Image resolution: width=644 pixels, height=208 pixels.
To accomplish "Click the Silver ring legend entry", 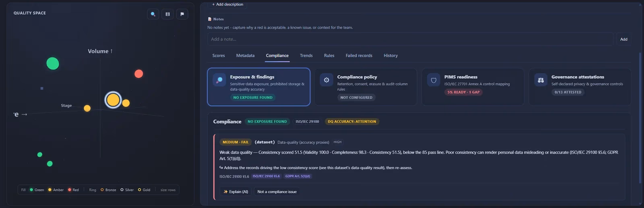I will [x=127, y=190].
